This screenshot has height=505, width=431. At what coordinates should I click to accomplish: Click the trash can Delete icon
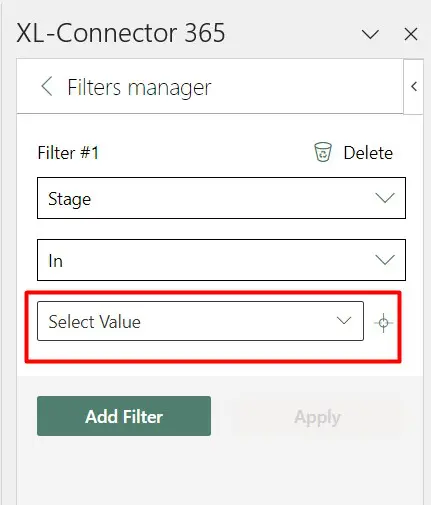[323, 152]
